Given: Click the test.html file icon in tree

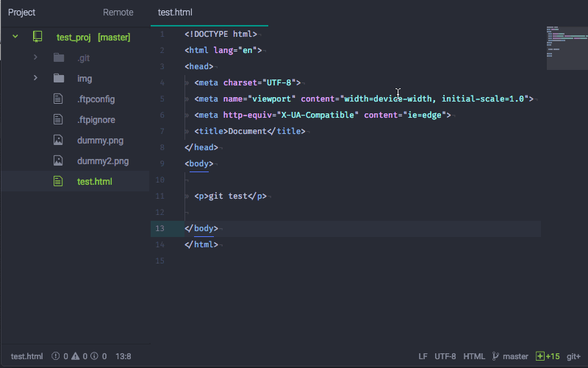Looking at the screenshot, I should pyautogui.click(x=59, y=181).
